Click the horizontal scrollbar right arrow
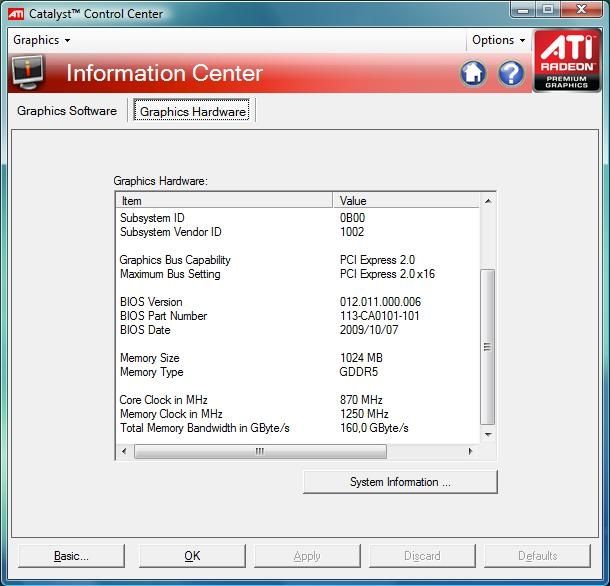Image resolution: width=610 pixels, height=586 pixels. (471, 451)
